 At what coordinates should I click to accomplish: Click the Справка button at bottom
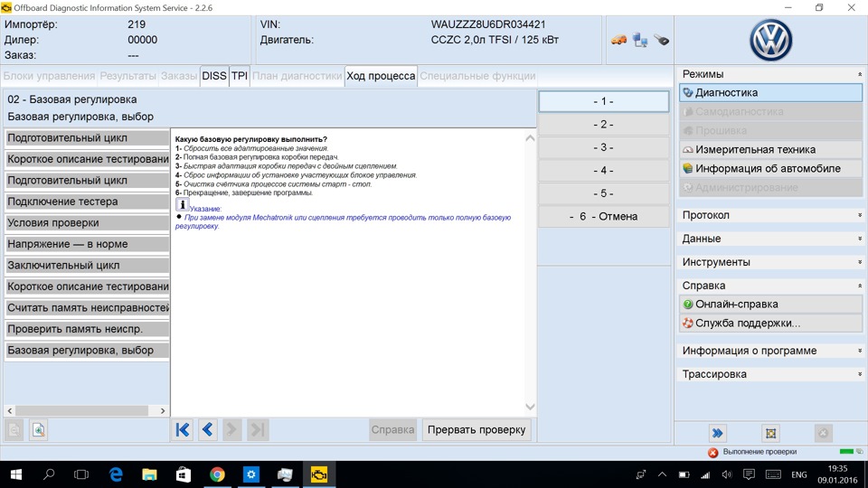(x=392, y=430)
